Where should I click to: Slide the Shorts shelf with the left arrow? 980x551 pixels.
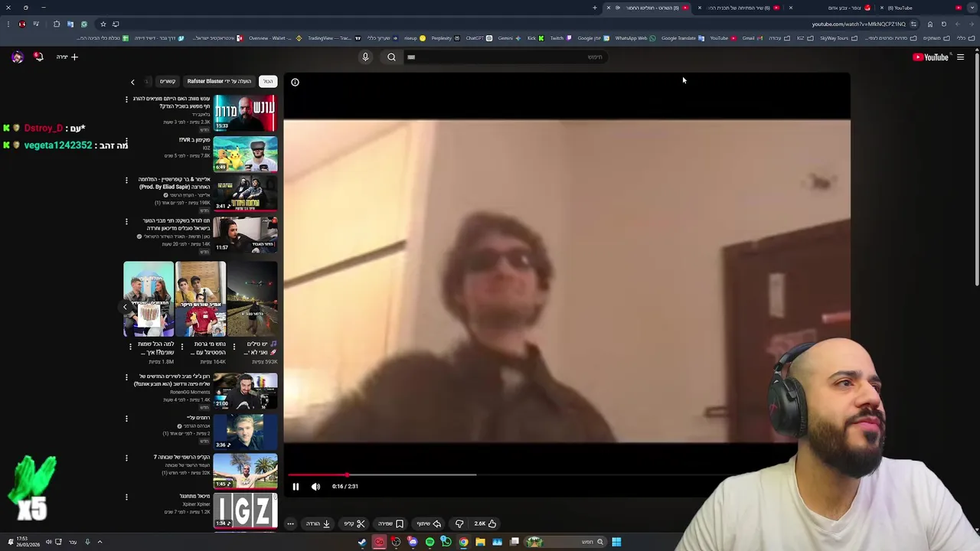click(x=126, y=307)
